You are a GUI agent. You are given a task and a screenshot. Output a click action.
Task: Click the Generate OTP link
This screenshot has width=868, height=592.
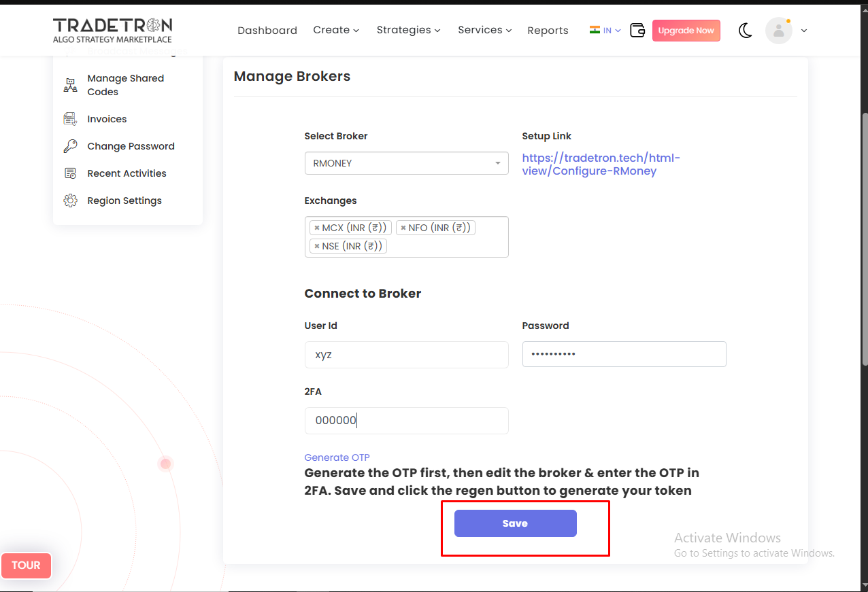pos(337,457)
